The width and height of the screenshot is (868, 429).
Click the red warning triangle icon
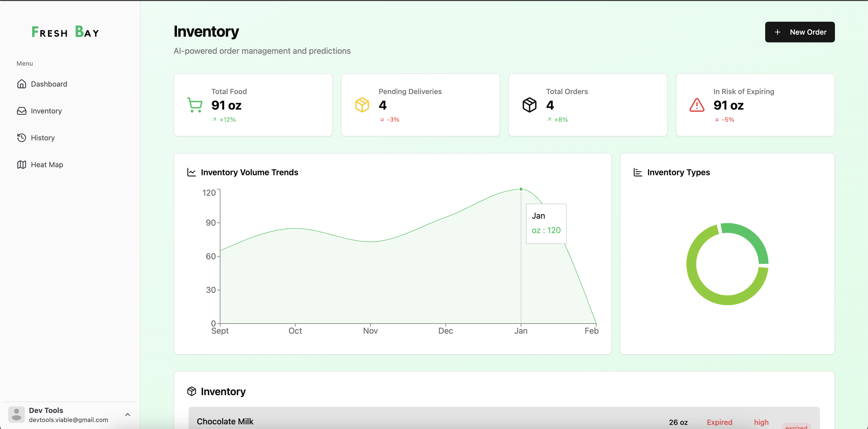coord(696,105)
